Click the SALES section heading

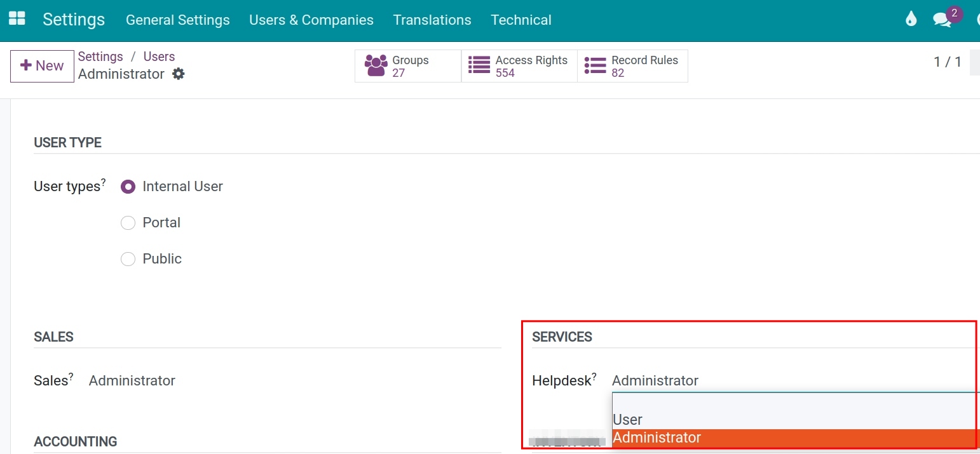(x=53, y=337)
